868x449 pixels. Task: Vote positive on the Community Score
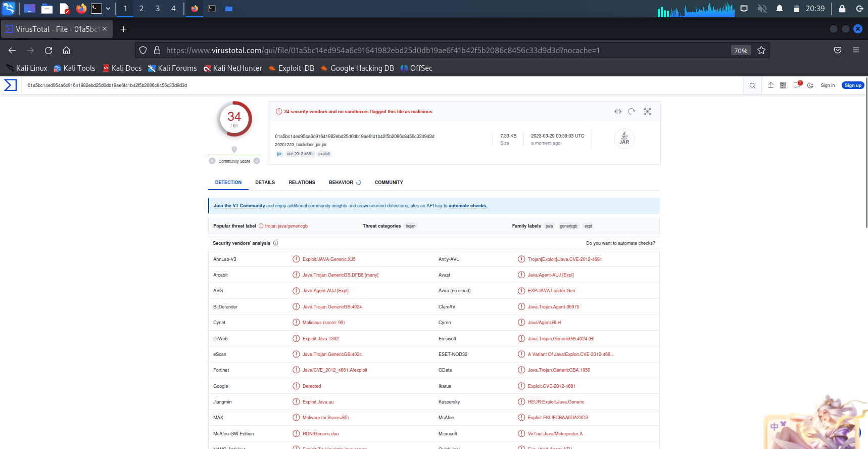point(257,161)
